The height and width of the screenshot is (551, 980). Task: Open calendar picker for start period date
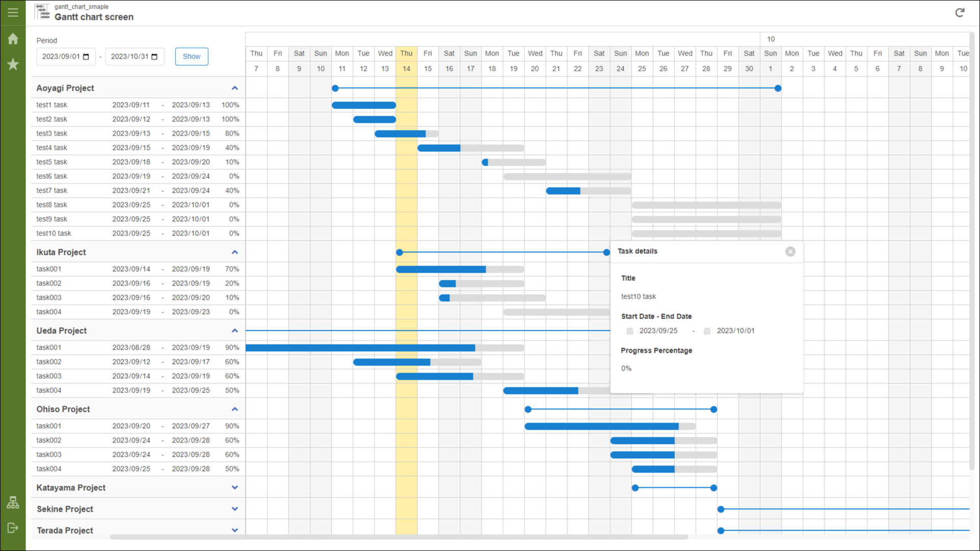(86, 57)
